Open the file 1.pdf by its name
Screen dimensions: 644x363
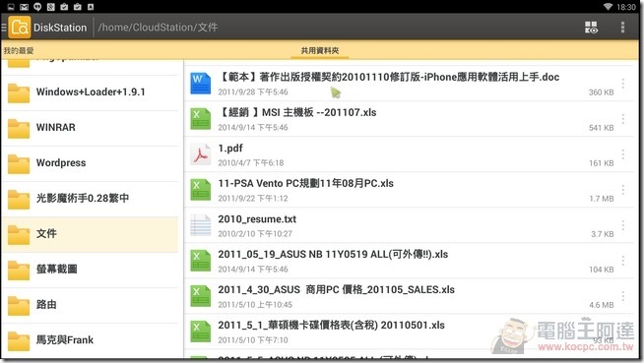pos(230,149)
